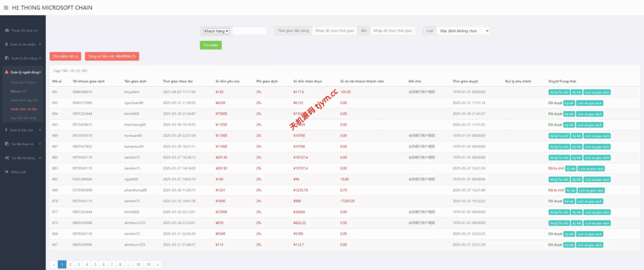Screen dimensions: 644x270
Task: Click the start time date input field
Action: 334,31
